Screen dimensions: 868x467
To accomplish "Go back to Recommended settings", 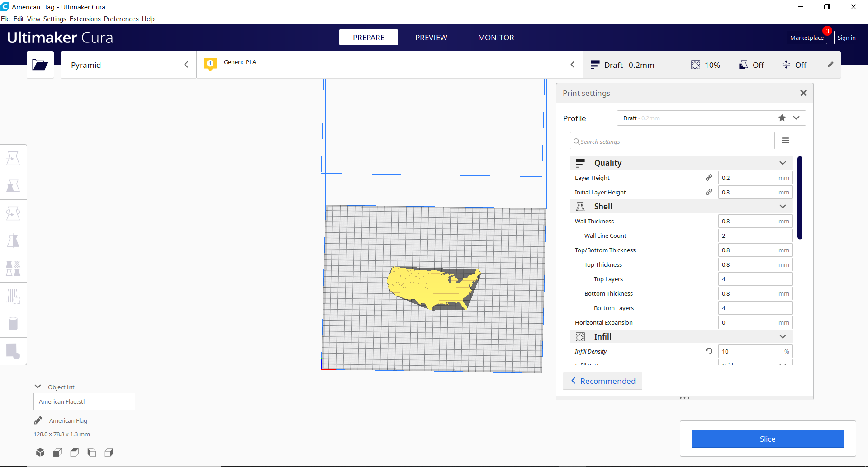I will [x=602, y=381].
